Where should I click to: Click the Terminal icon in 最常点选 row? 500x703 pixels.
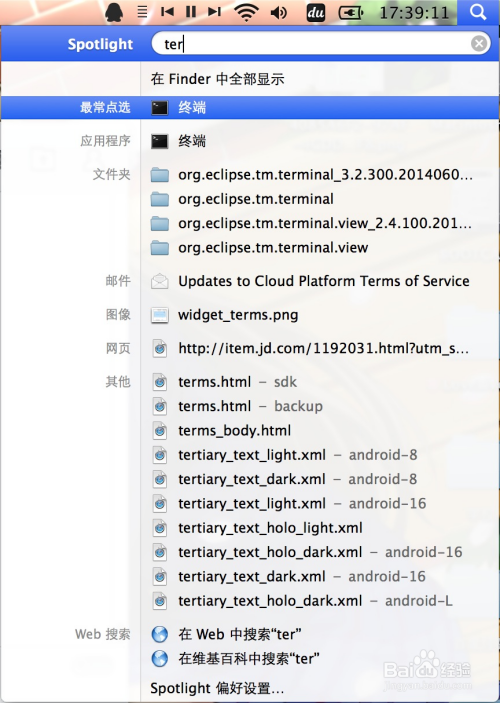(160, 108)
